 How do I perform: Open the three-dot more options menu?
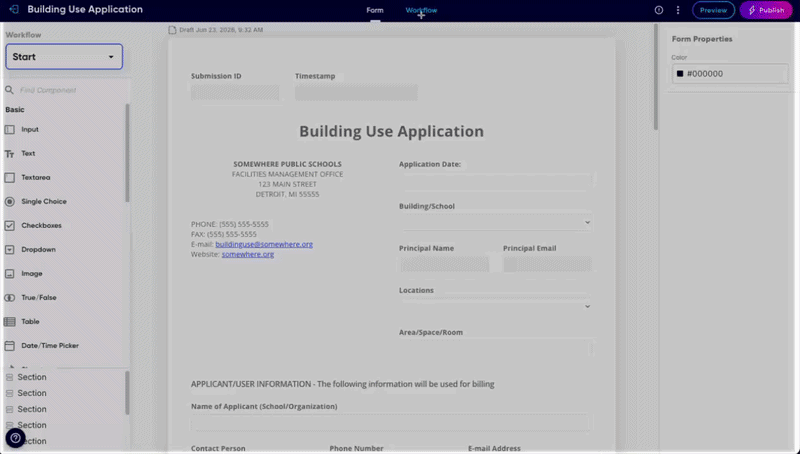point(678,10)
